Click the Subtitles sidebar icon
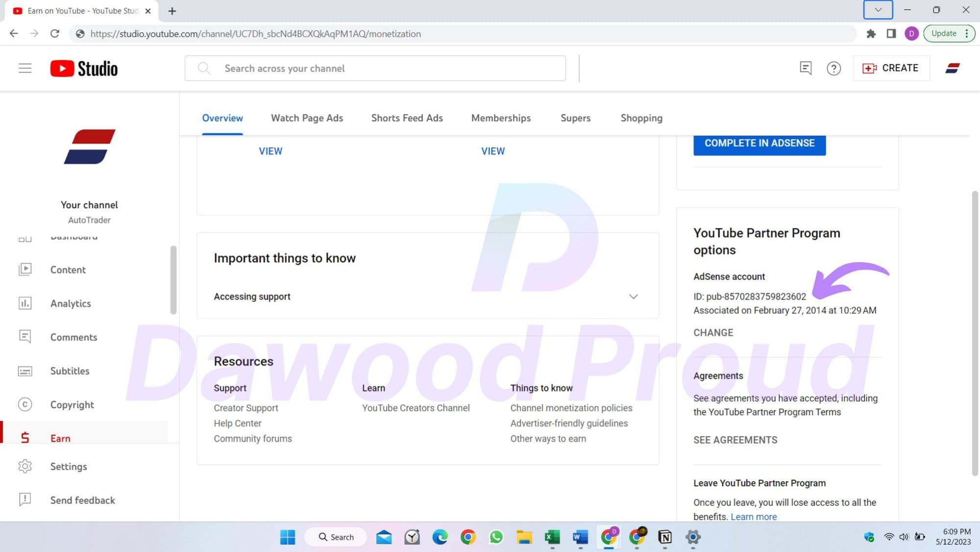Screen dimensions: 980x552 point(25,371)
